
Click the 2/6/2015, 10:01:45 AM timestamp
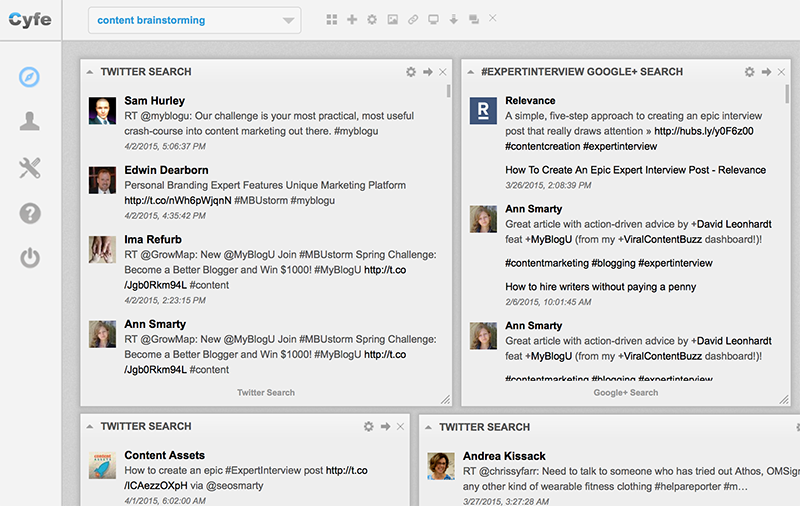pyautogui.click(x=548, y=302)
